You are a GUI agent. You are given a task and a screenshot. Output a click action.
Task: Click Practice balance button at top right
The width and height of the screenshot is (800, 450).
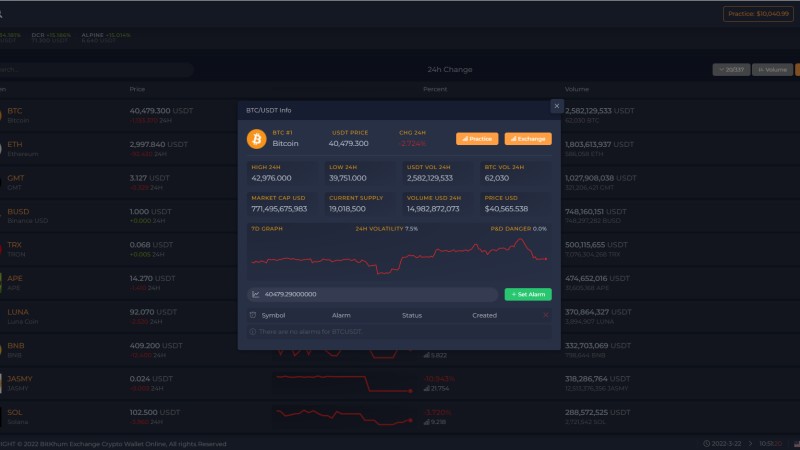pos(758,14)
